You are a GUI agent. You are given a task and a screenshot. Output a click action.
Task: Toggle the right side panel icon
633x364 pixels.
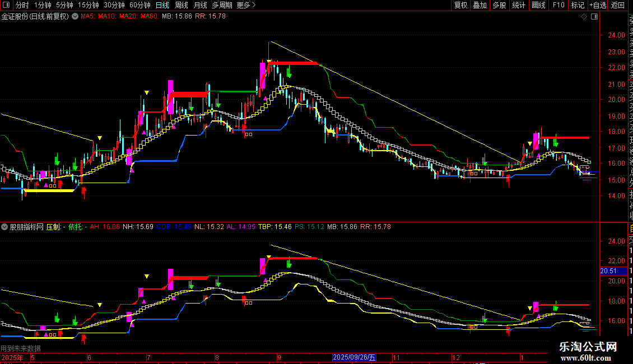click(594, 17)
